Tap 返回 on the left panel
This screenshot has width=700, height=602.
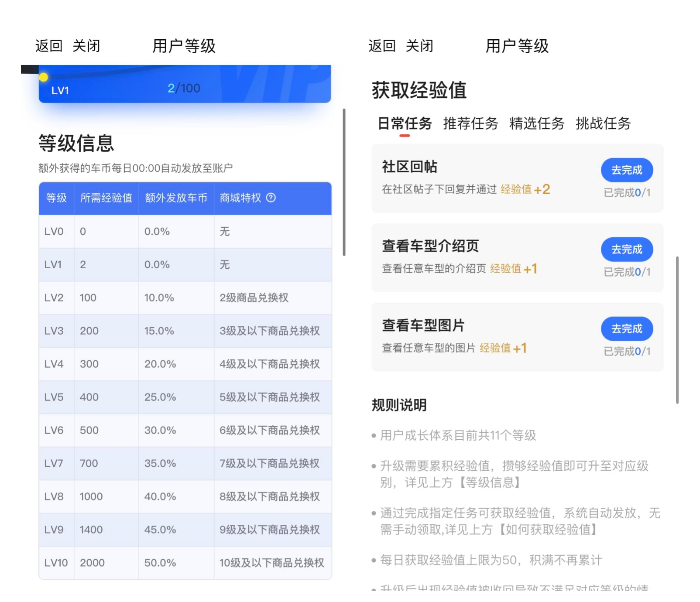click(48, 45)
